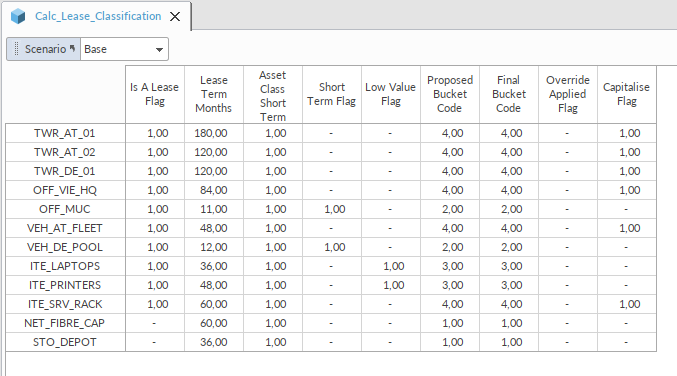The height and width of the screenshot is (376, 677).
Task: Click ITE_SRV_RACK Capitalise Flag 1,00 cell
Action: [x=626, y=304]
